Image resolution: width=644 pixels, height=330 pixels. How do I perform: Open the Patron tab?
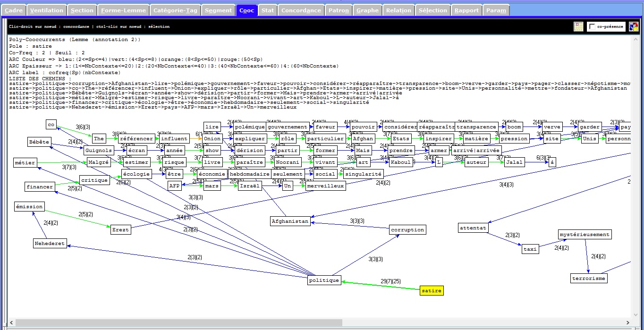339,10
